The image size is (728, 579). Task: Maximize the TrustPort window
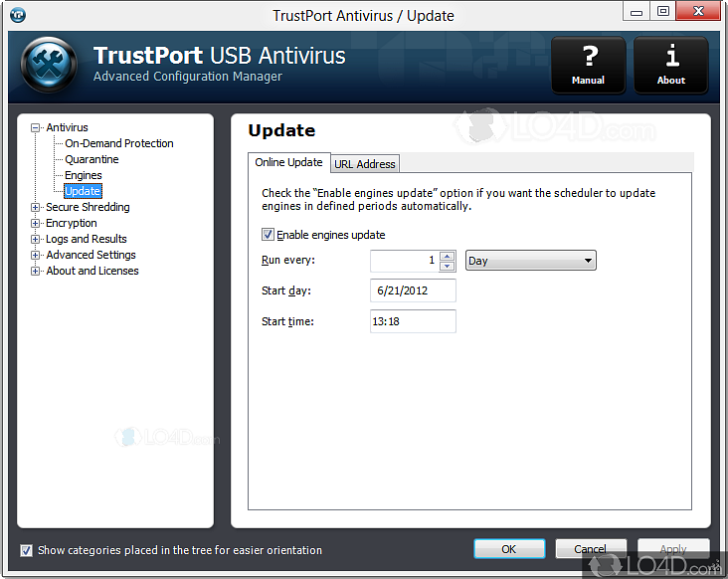[663, 11]
